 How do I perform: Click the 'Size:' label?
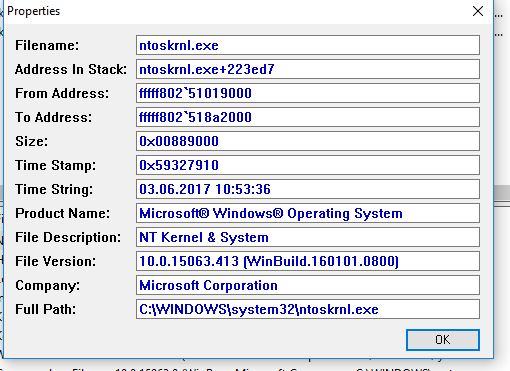pos(31,141)
